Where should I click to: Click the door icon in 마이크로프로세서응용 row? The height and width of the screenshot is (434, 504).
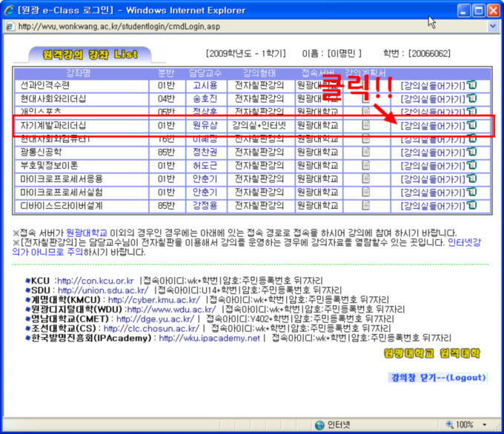coord(472,178)
